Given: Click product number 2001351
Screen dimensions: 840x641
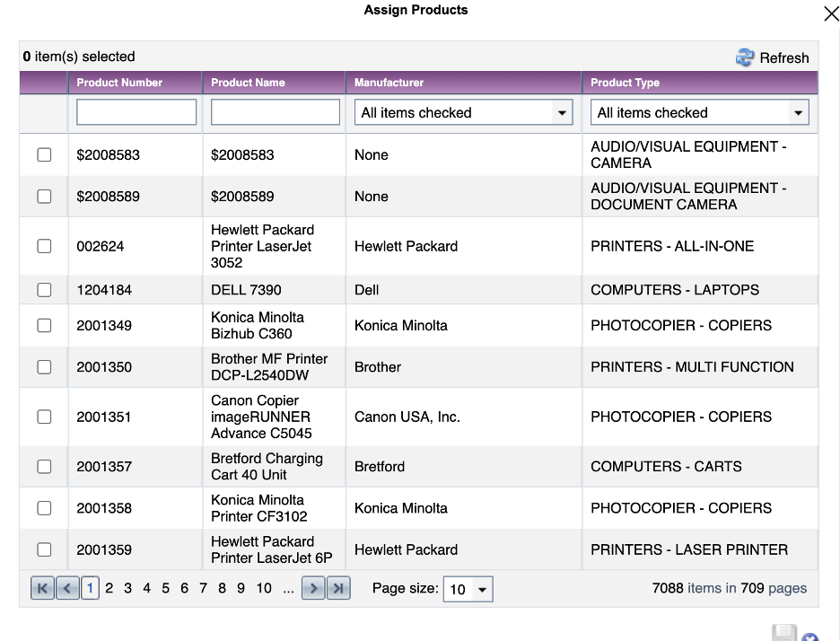Looking at the screenshot, I should [x=104, y=417].
